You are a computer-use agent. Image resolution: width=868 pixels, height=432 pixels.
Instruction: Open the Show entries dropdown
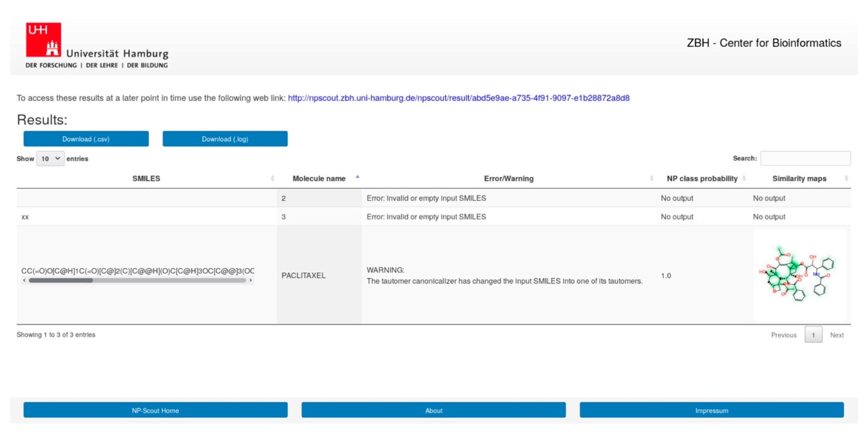click(50, 159)
